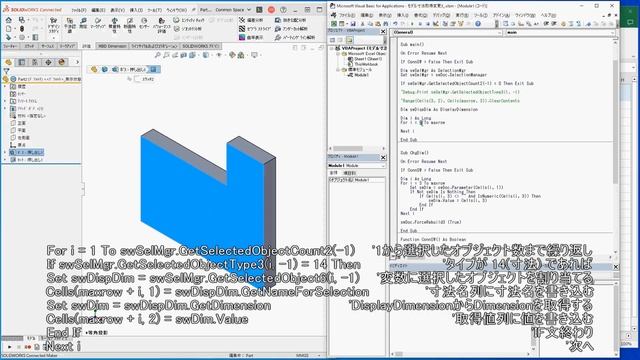Close the Immediate window pane
The image size is (640, 360).
click(x=616, y=267)
